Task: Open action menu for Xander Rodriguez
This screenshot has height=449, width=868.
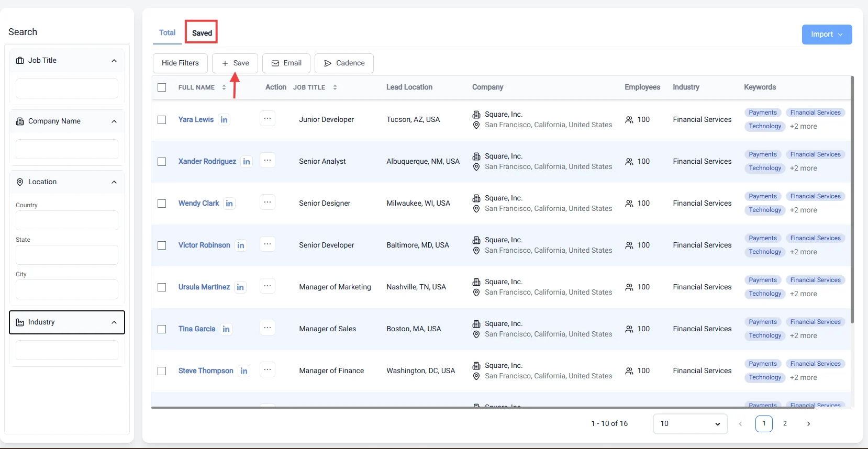Action: tap(268, 160)
